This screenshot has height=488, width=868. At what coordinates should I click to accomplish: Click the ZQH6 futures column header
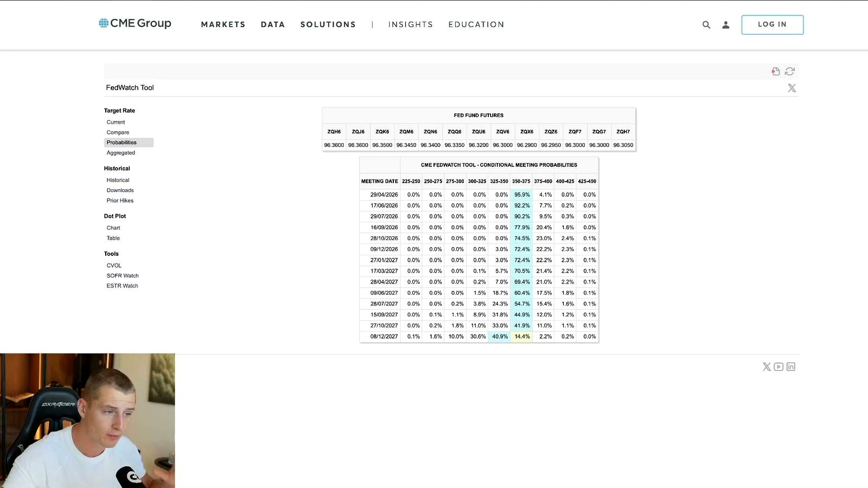point(334,132)
